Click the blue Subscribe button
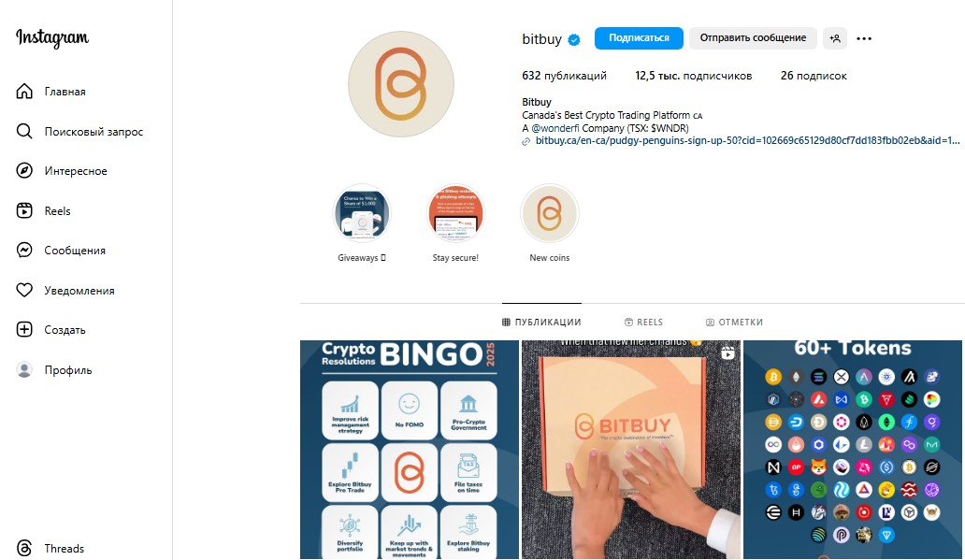Screen dimensions: 965x560 [639, 38]
